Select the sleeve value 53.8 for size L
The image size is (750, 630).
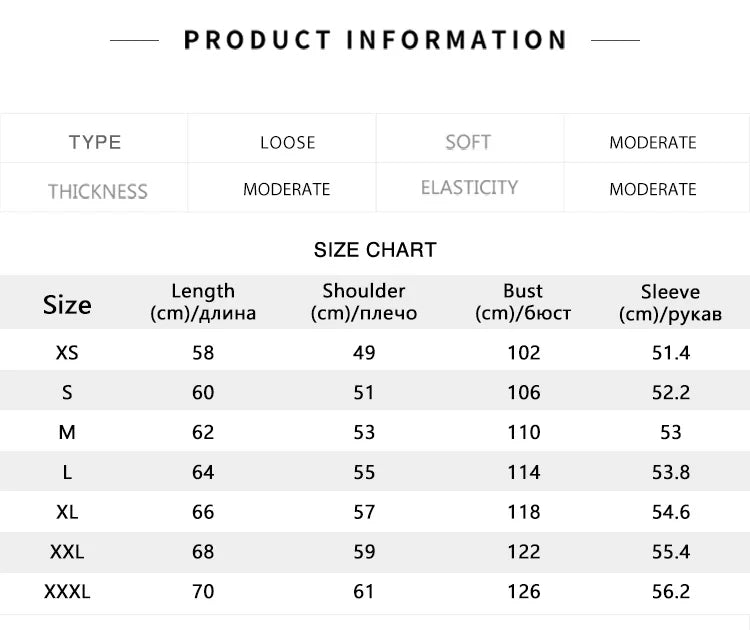click(x=671, y=472)
